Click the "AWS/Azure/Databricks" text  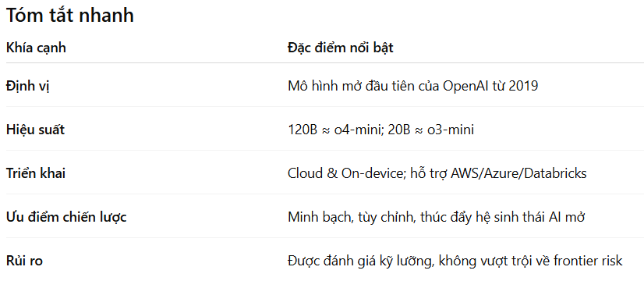pos(518,173)
